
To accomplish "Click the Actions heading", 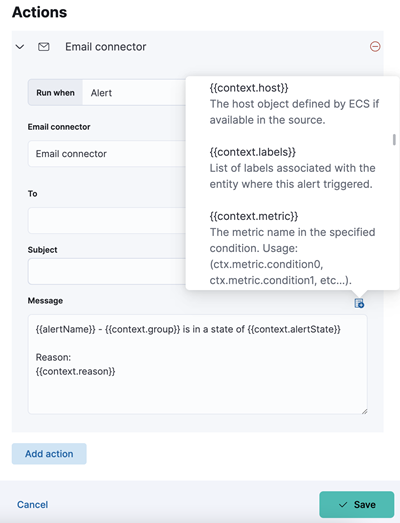I will click(39, 12).
